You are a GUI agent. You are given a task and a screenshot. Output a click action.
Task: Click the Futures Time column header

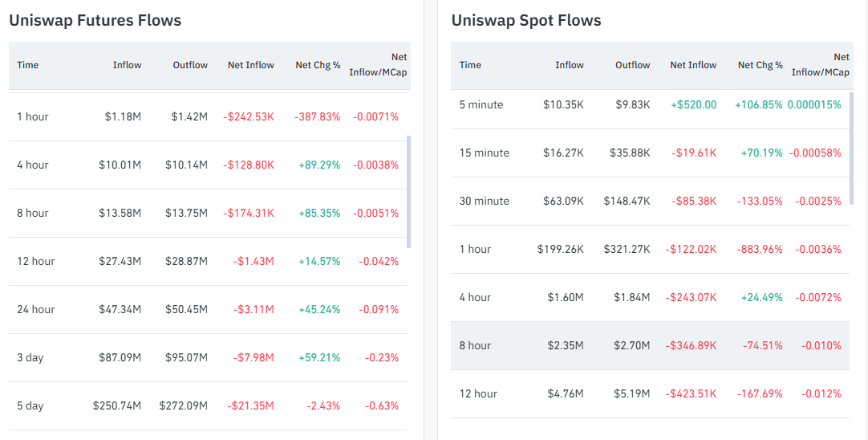[27, 65]
